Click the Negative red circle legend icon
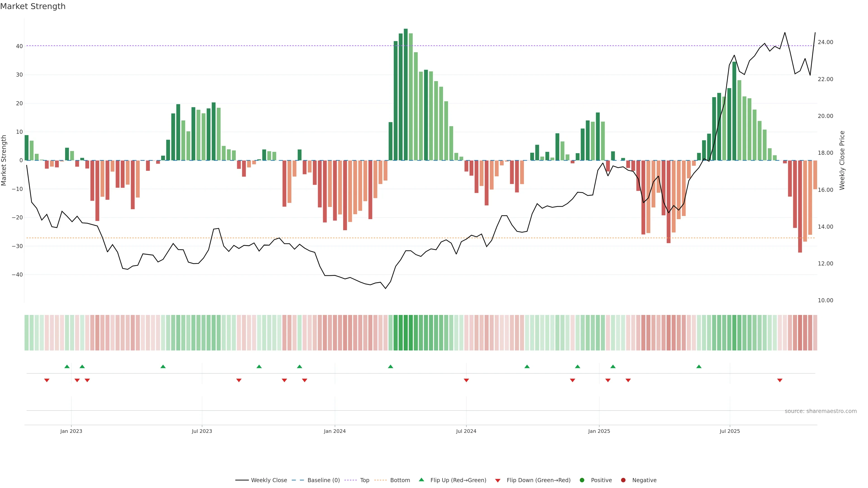 click(623, 480)
